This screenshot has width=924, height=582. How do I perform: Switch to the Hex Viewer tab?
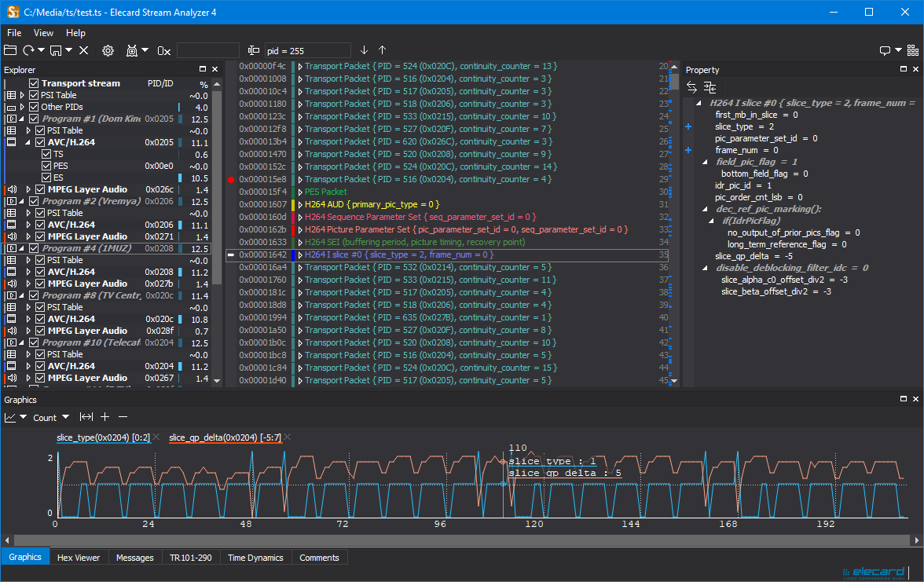(79, 557)
